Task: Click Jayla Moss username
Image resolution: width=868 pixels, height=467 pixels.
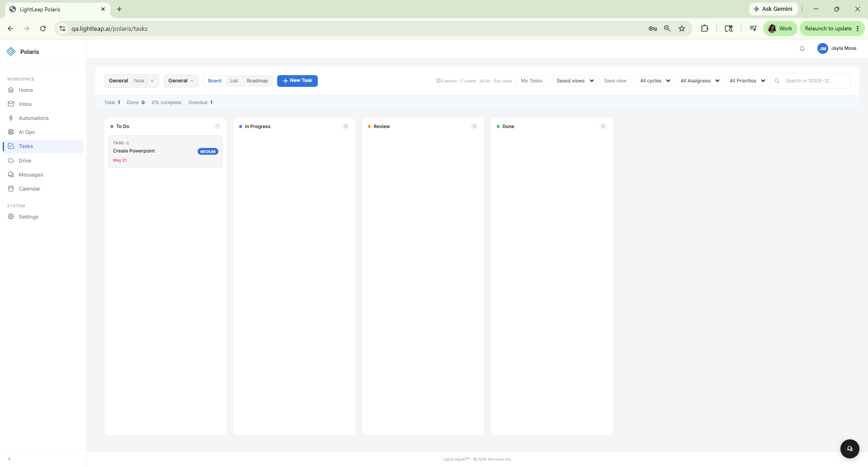Action: (x=844, y=48)
